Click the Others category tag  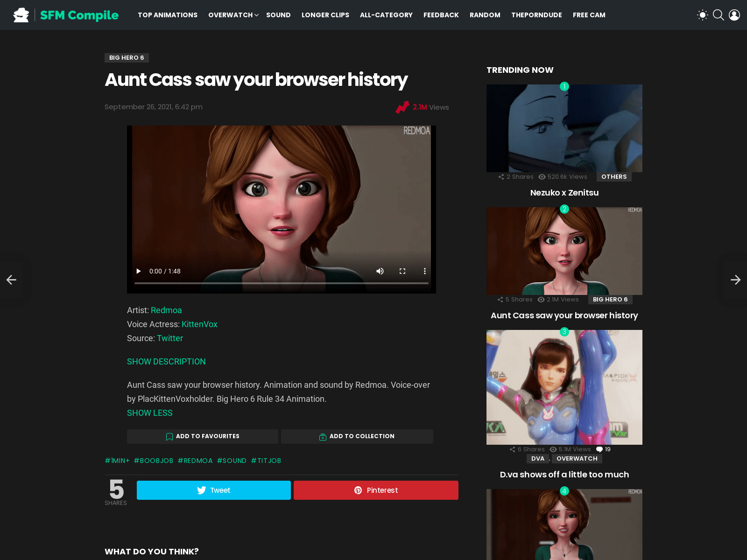tap(614, 177)
